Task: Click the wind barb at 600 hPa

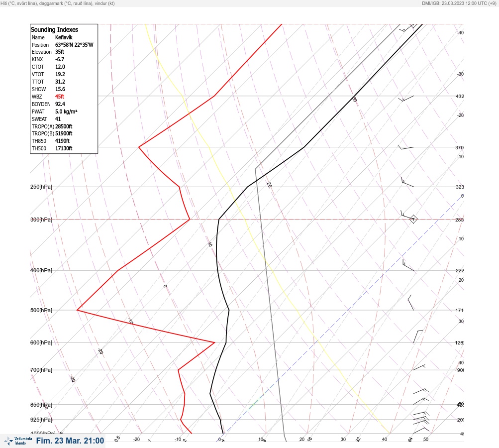Action: (418, 336)
